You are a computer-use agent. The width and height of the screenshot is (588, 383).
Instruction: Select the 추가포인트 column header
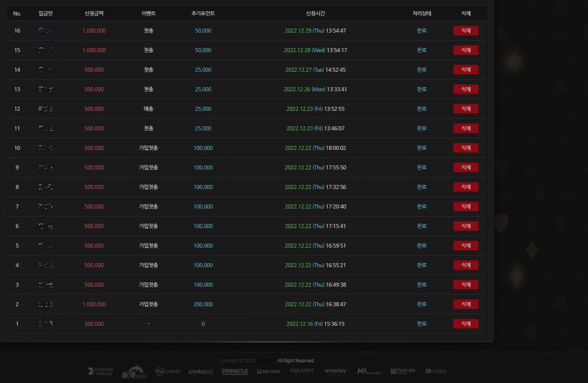[x=203, y=14]
